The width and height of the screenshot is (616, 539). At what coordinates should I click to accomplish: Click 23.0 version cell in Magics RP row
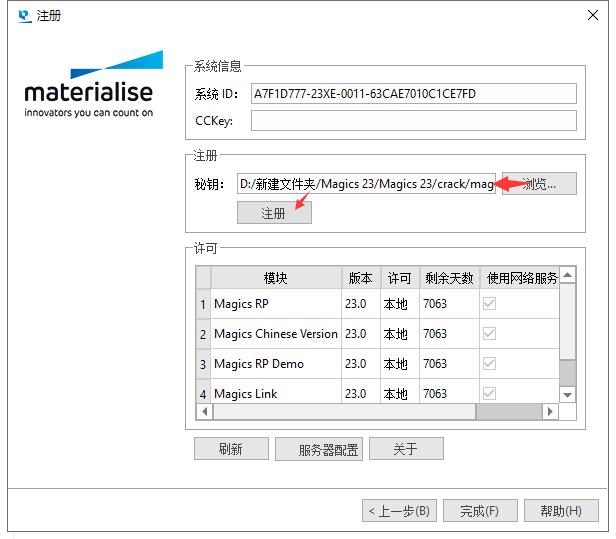tap(361, 304)
